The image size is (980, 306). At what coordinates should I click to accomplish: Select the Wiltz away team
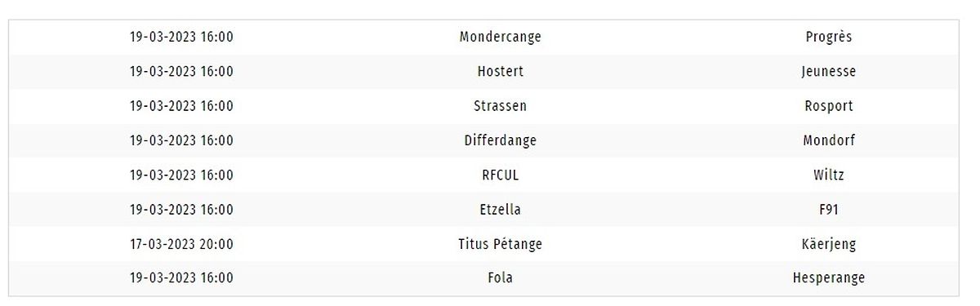(x=828, y=175)
